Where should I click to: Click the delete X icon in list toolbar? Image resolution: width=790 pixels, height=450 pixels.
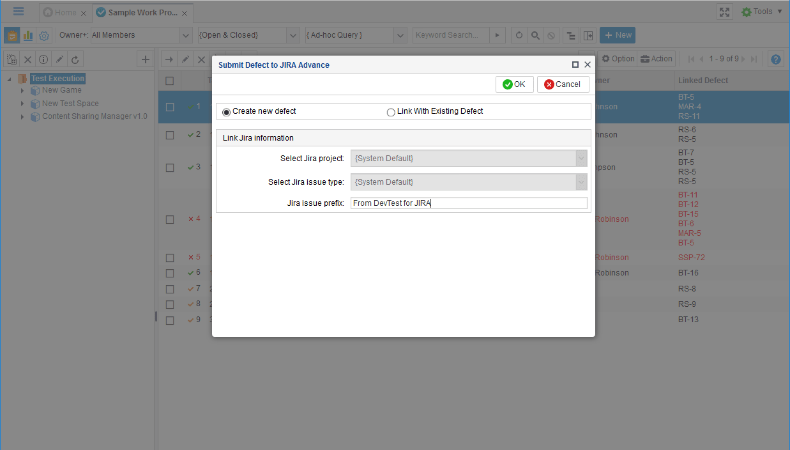[201, 59]
